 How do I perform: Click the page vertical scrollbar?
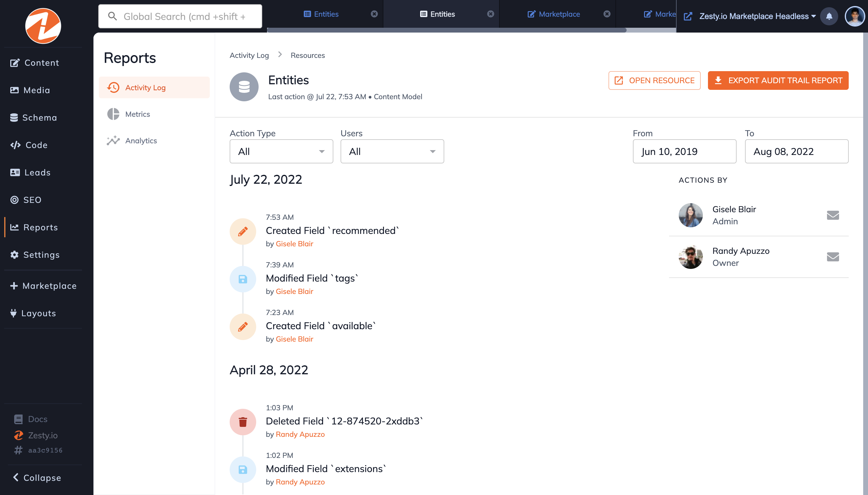865,263
